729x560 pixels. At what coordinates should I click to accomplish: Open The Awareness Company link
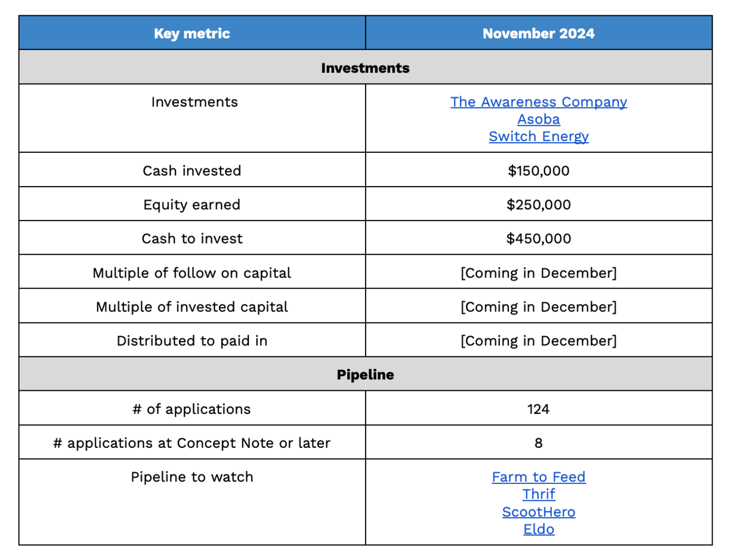[x=538, y=102]
